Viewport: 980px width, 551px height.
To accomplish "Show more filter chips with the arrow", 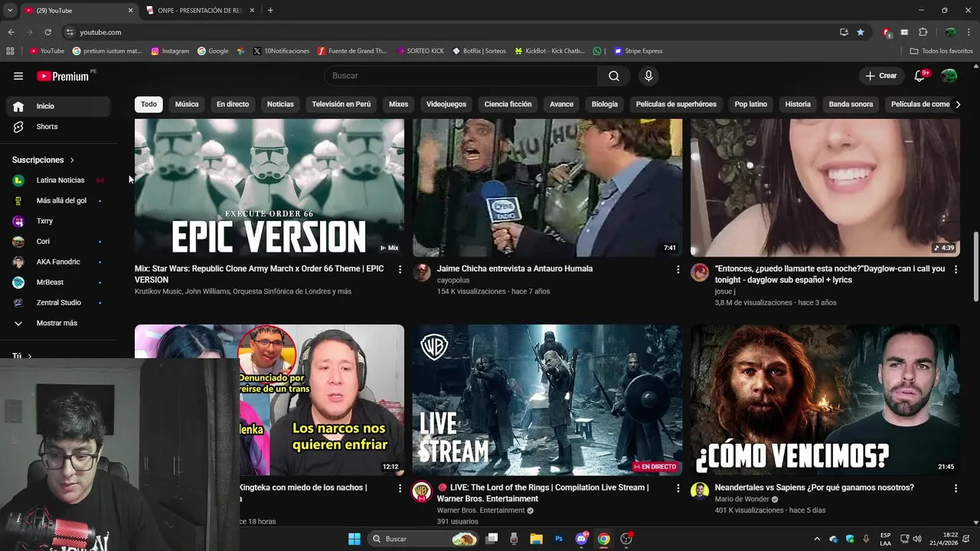I will (x=957, y=104).
